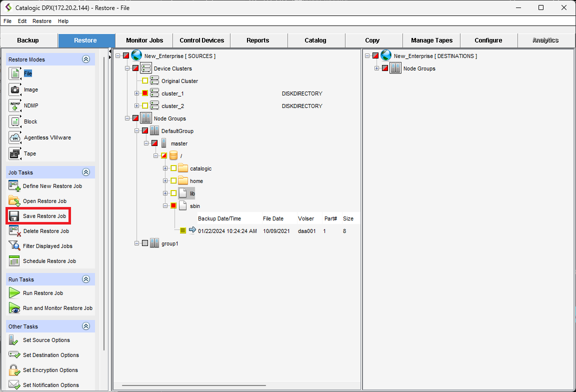Expand the destinations Node Groups node
The image size is (576, 392).
(376, 68)
